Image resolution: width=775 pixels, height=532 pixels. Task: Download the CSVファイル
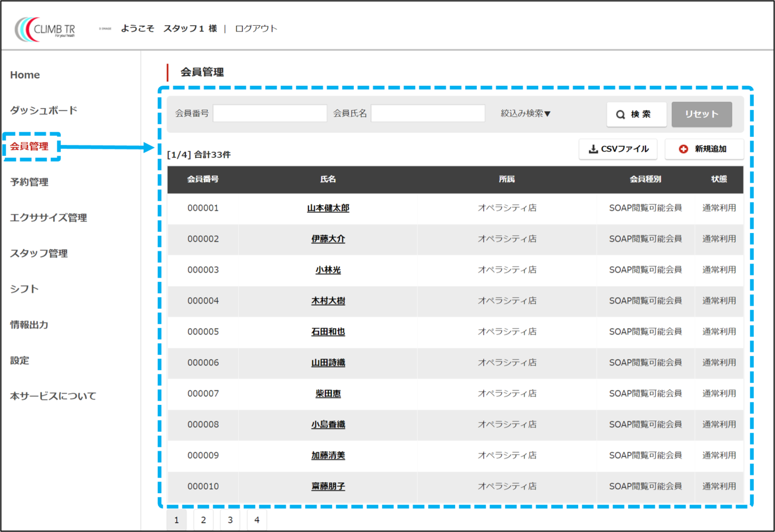pyautogui.click(x=618, y=149)
